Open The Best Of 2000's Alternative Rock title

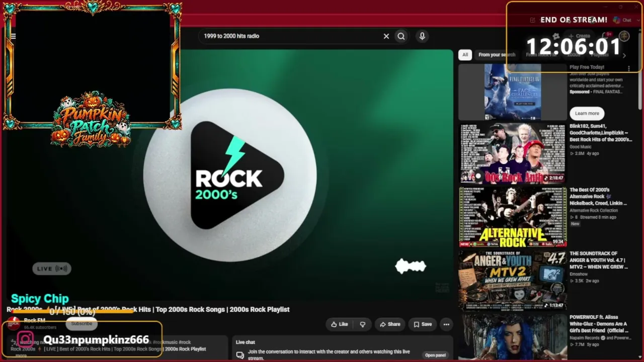point(599,197)
